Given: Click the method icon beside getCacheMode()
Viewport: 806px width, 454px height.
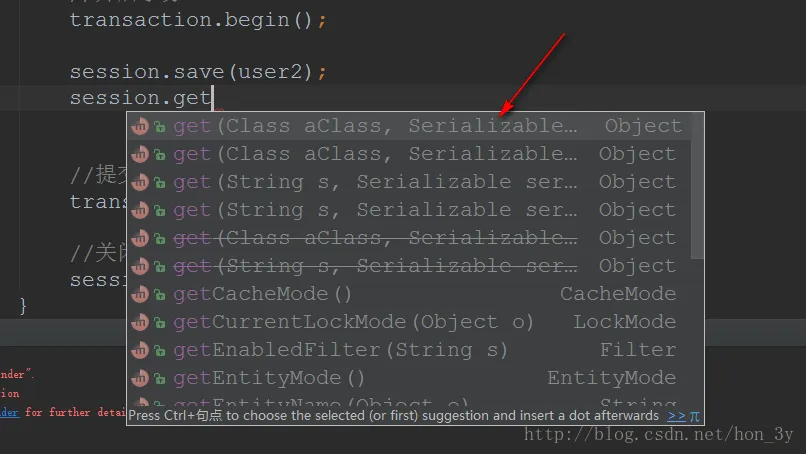Looking at the screenshot, I should tap(140, 294).
